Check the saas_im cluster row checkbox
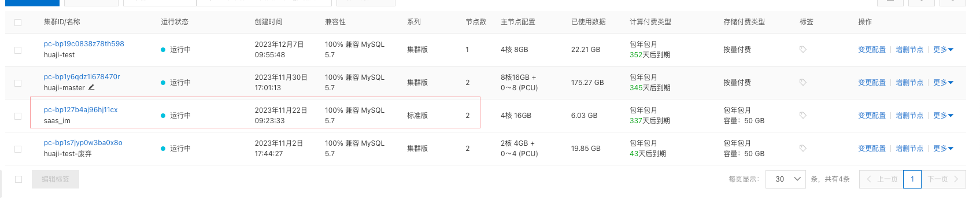The height and width of the screenshot is (218, 980). point(18,116)
